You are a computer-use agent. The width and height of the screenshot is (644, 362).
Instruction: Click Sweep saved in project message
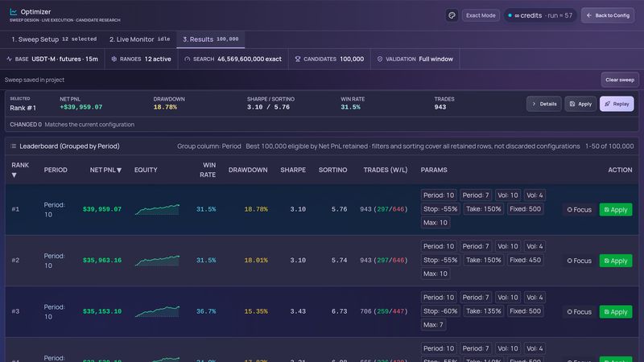(x=35, y=80)
